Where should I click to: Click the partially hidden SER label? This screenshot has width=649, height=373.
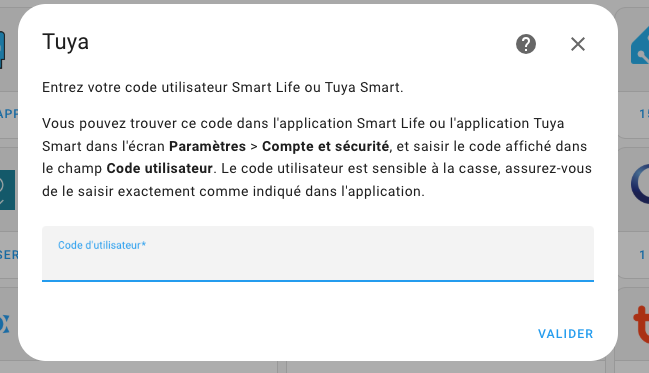9,255
